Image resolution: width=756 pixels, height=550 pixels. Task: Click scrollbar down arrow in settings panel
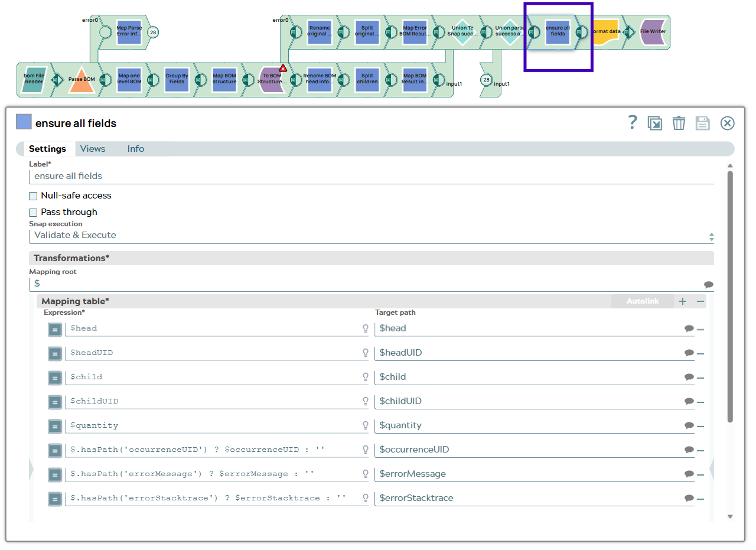[x=730, y=516]
